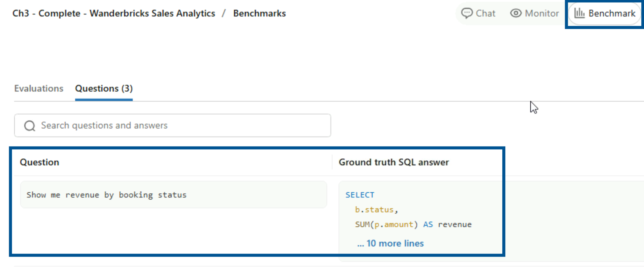Select the Questions (3) tab
Viewport: 644px width, 270px height.
104,89
